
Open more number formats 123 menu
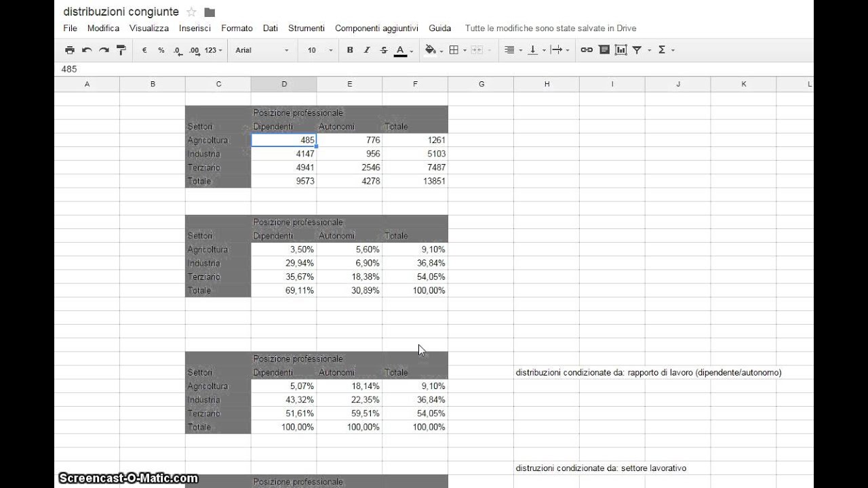[x=214, y=50]
